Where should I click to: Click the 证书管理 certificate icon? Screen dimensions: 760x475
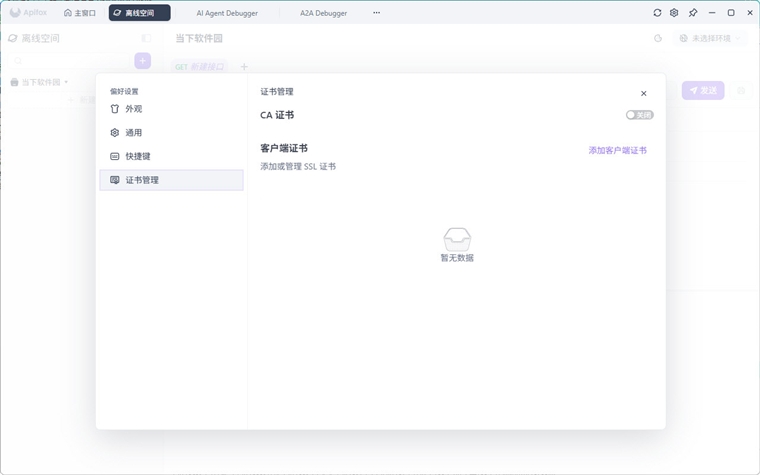(114, 180)
